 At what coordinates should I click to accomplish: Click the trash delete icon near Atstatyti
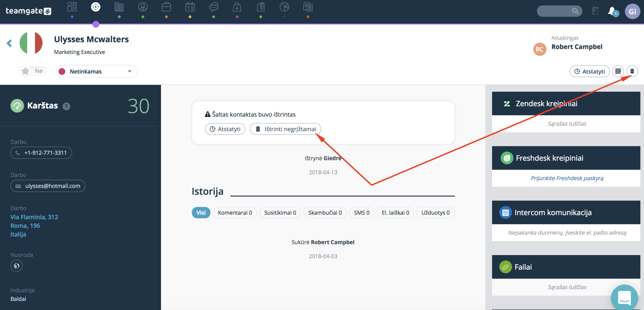632,71
